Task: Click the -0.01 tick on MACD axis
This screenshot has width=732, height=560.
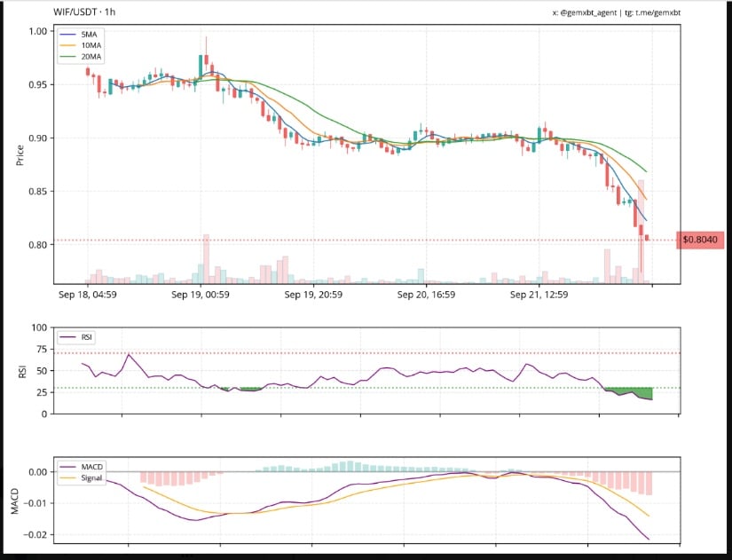Action: (35, 503)
